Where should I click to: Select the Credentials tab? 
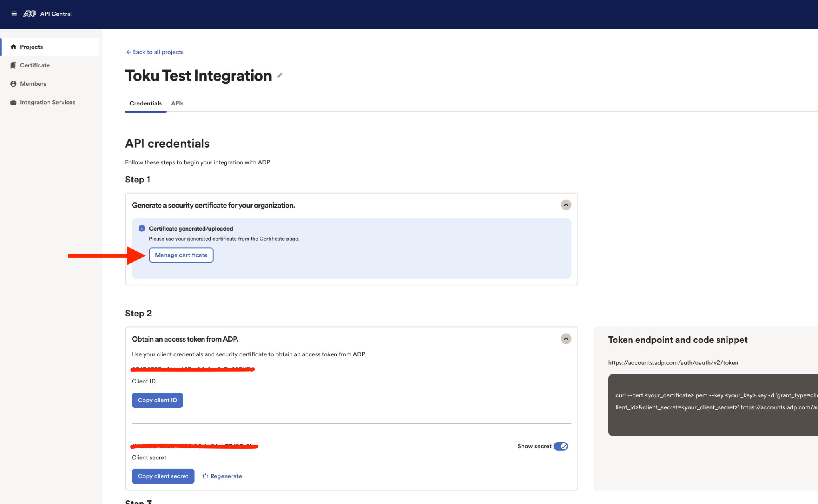145,103
